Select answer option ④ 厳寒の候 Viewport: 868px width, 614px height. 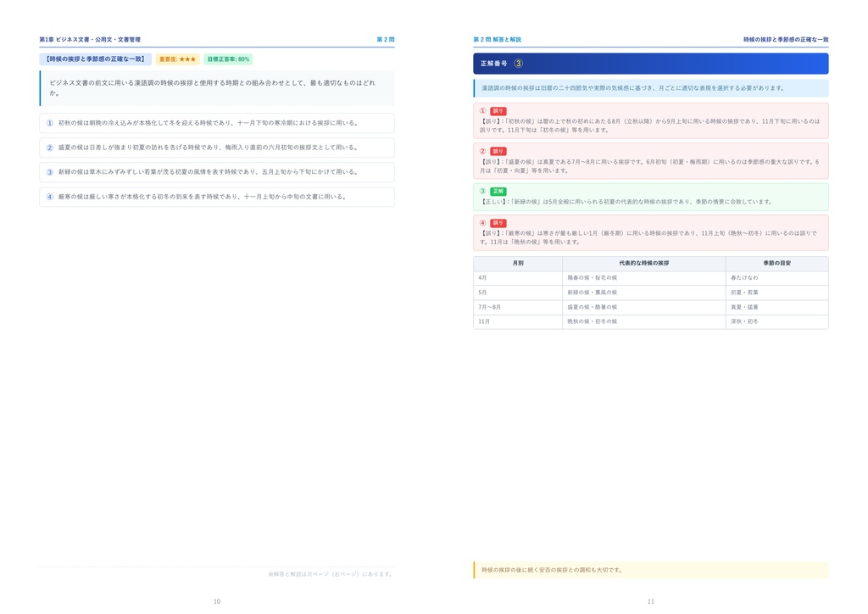[x=217, y=197]
